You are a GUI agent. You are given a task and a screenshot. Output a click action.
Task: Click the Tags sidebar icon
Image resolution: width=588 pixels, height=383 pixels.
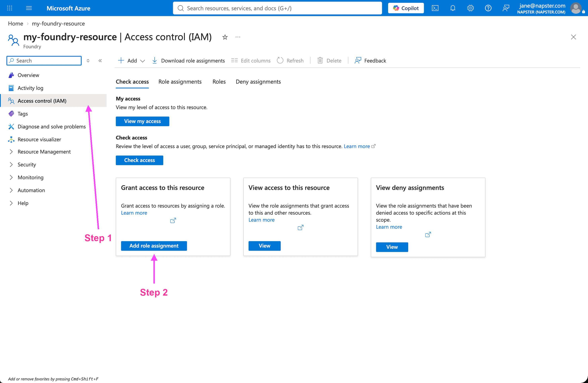11,114
